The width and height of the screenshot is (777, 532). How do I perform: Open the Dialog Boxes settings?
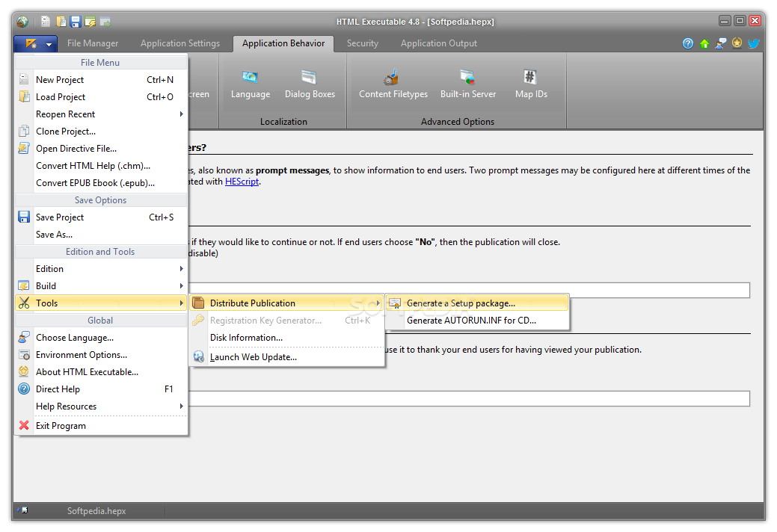coord(310,84)
